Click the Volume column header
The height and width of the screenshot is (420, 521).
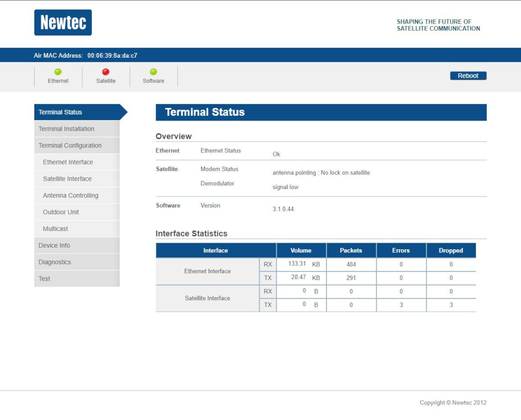pos(301,250)
